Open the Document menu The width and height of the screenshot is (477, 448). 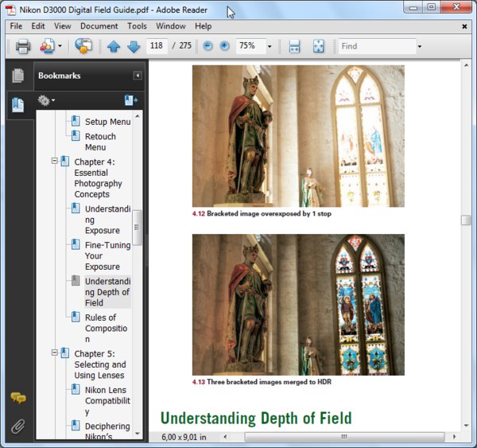pyautogui.click(x=99, y=25)
